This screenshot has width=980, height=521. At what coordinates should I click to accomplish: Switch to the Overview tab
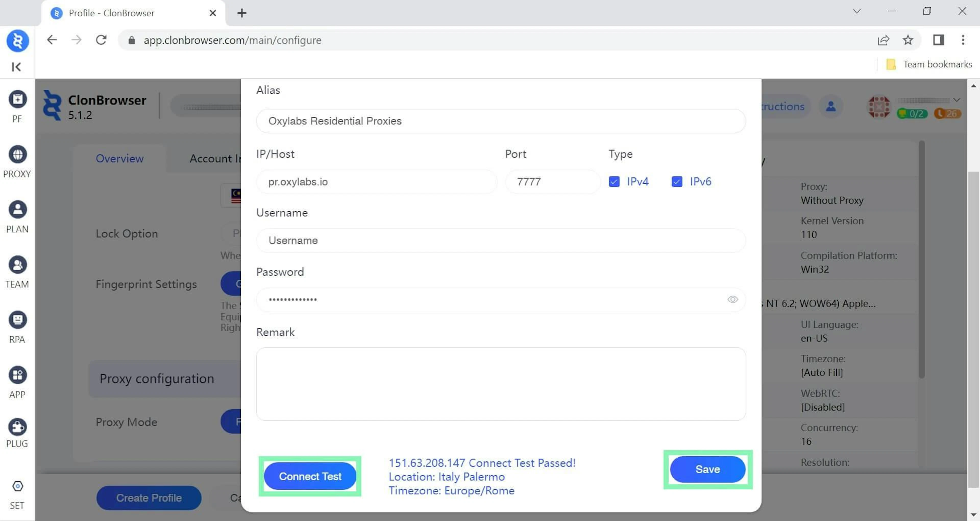pos(119,158)
